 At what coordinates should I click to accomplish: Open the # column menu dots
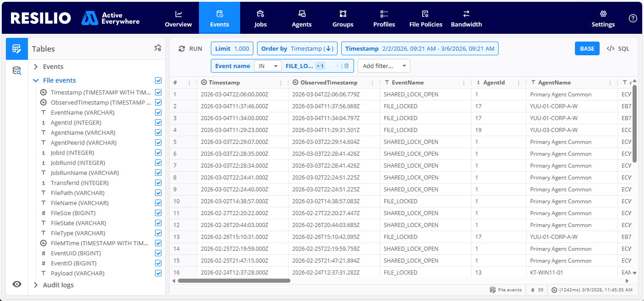click(189, 83)
